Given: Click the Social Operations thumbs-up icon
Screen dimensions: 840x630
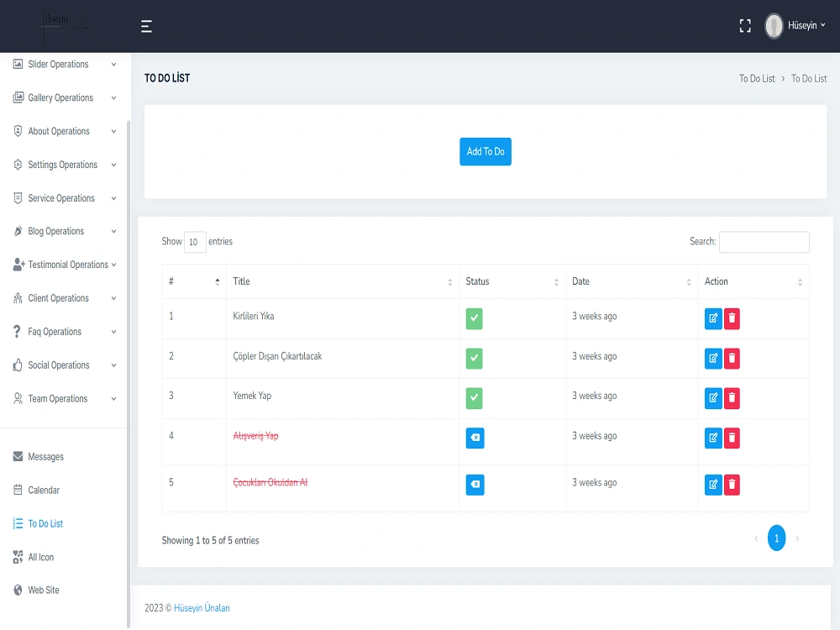Looking at the screenshot, I should click(x=18, y=365).
